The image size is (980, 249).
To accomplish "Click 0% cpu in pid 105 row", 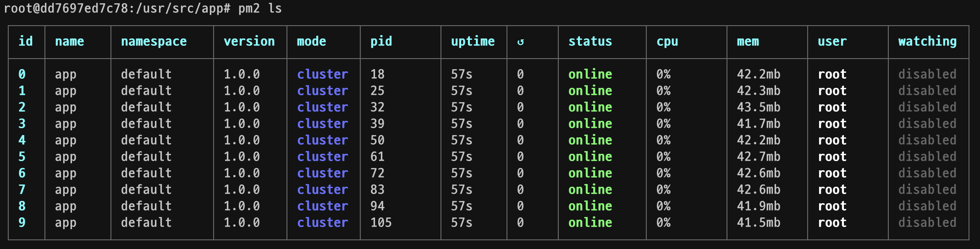I will click(664, 222).
